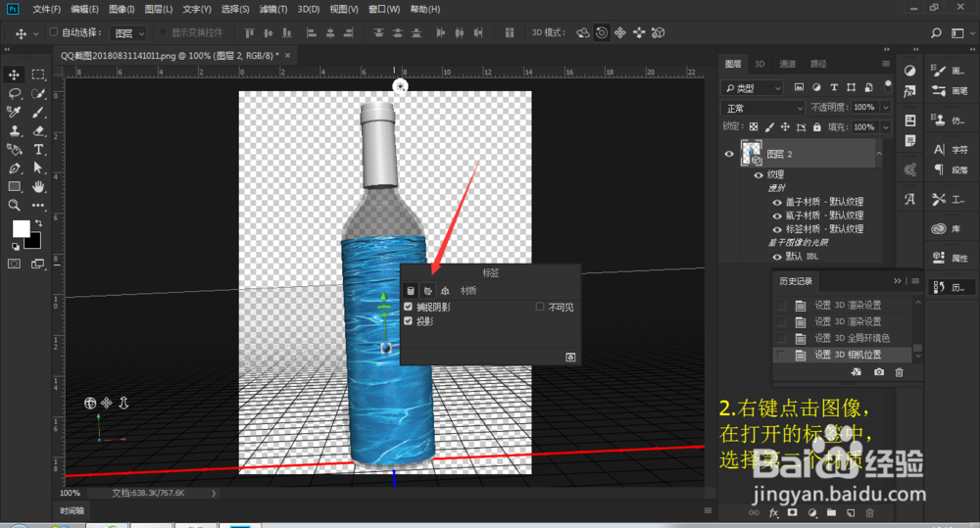This screenshot has width=980, height=528.
Task: Toggle the layer filter on/off switch
Action: [888, 86]
